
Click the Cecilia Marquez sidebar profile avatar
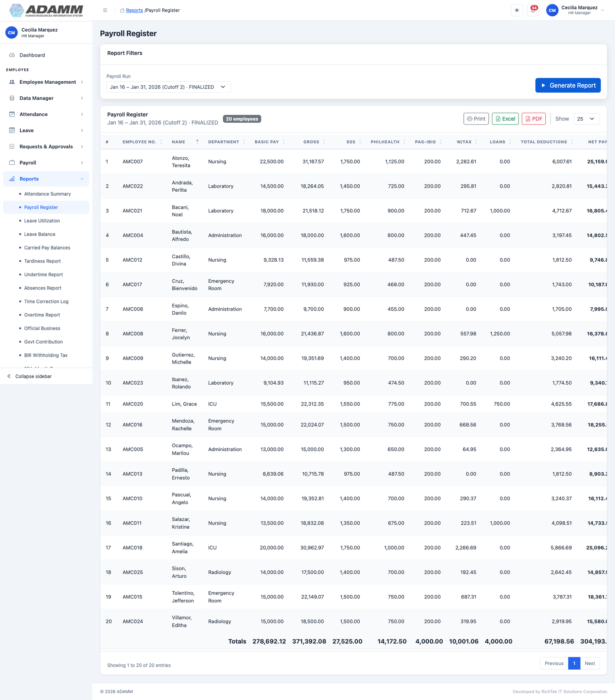[12, 33]
